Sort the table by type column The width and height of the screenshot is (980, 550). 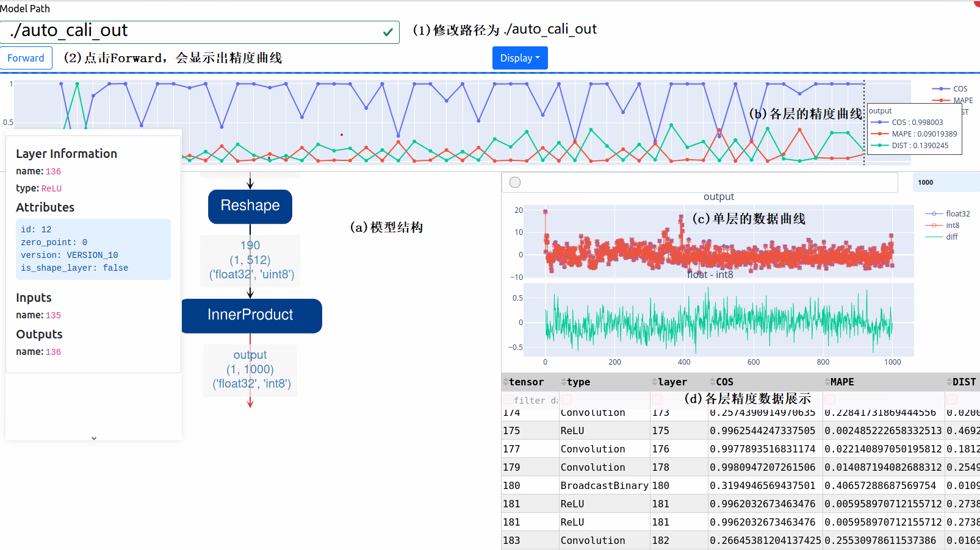point(564,382)
